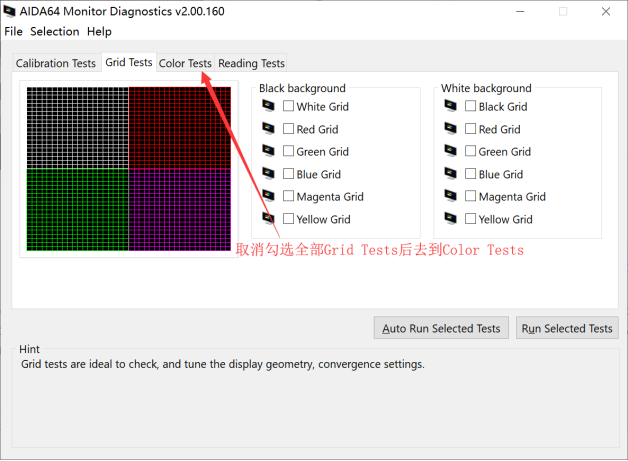Select the Grid Tests tab
The image size is (628, 461).
[129, 62]
